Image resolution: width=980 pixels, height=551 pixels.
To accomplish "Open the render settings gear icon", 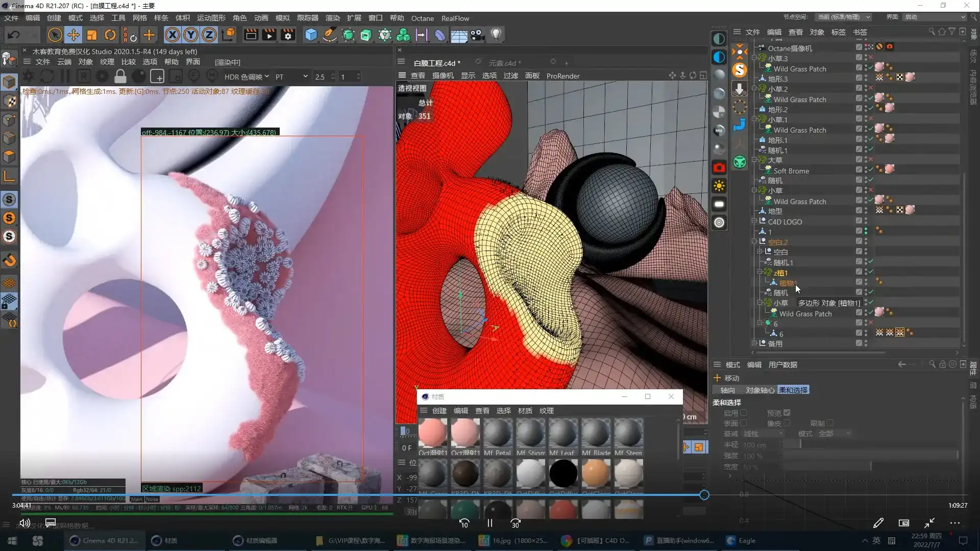I will point(288,35).
